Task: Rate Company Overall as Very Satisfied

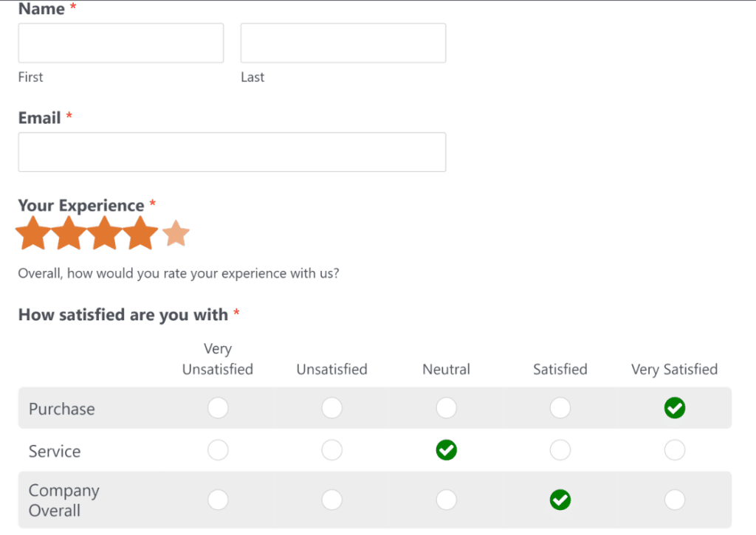Action: click(x=674, y=500)
